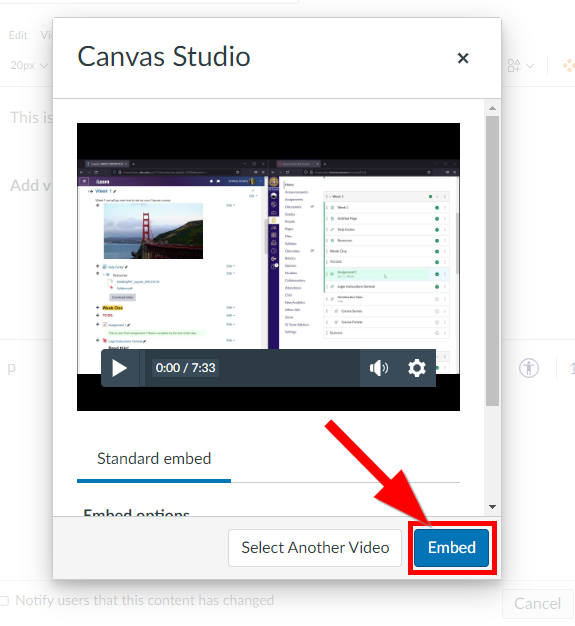Check Notify users that content has changed

(4, 600)
